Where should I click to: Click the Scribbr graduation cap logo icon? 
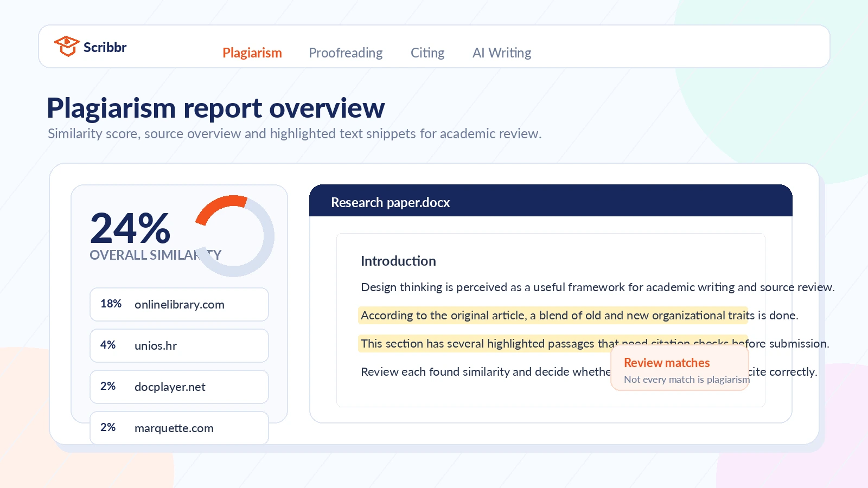[67, 47]
